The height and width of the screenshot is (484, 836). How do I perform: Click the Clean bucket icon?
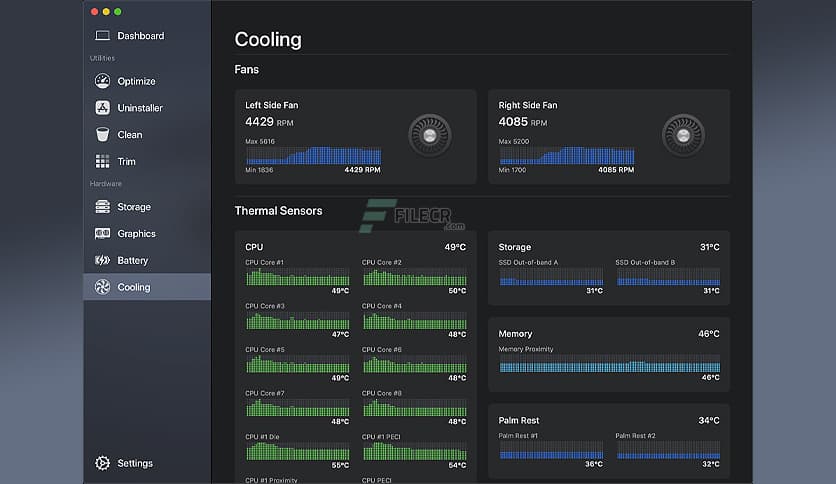click(102, 135)
